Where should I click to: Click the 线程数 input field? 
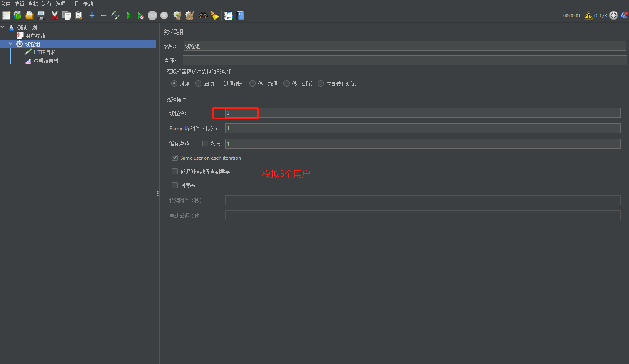click(x=423, y=113)
